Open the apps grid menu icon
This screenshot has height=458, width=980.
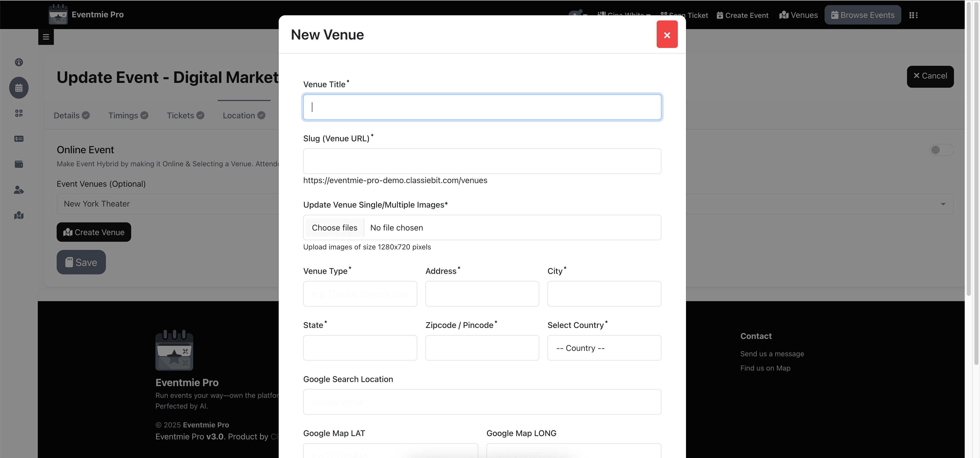click(x=913, y=15)
